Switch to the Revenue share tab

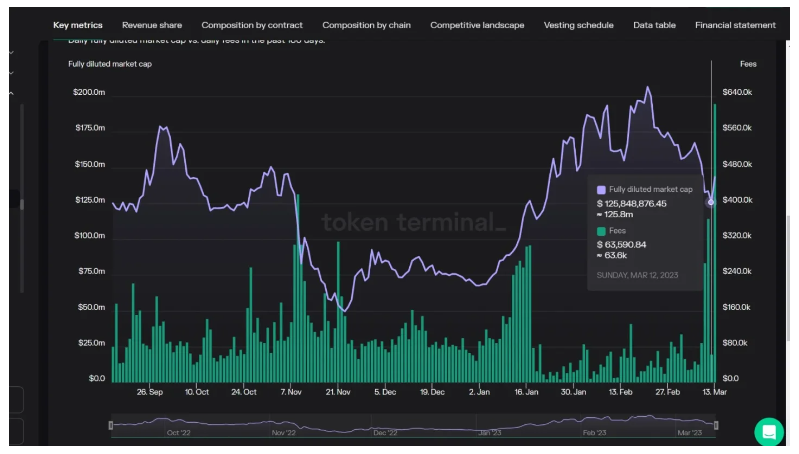coord(152,25)
